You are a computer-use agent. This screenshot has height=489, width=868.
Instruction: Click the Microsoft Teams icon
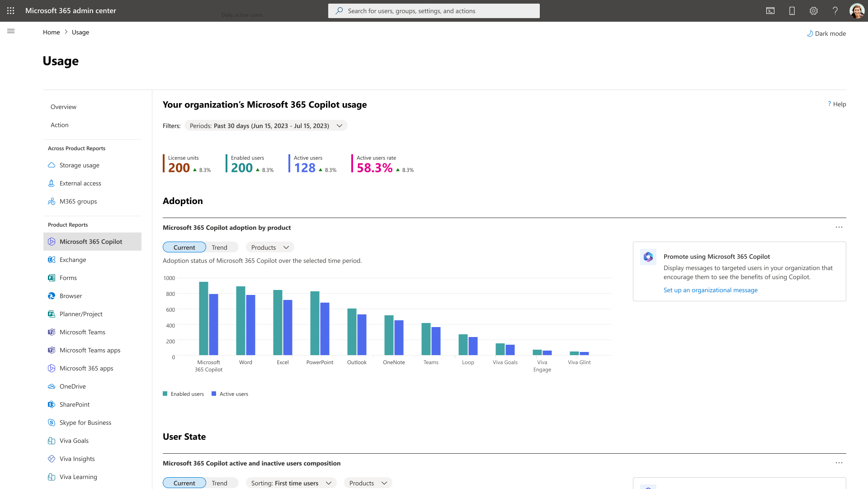pos(52,332)
